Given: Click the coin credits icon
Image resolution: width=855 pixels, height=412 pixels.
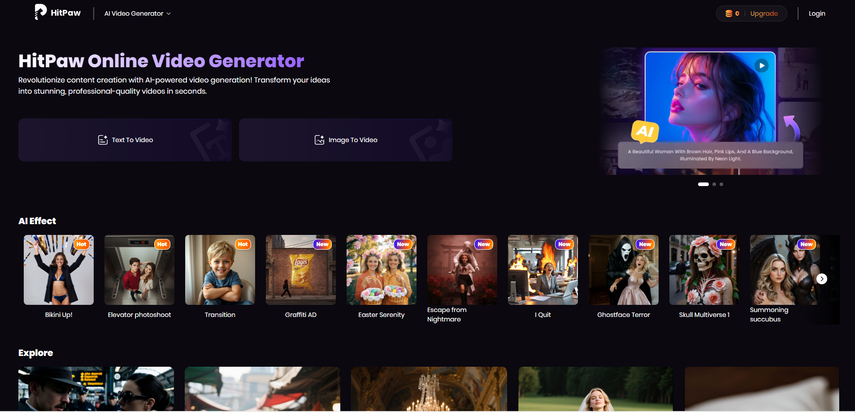Looking at the screenshot, I should click(x=728, y=14).
